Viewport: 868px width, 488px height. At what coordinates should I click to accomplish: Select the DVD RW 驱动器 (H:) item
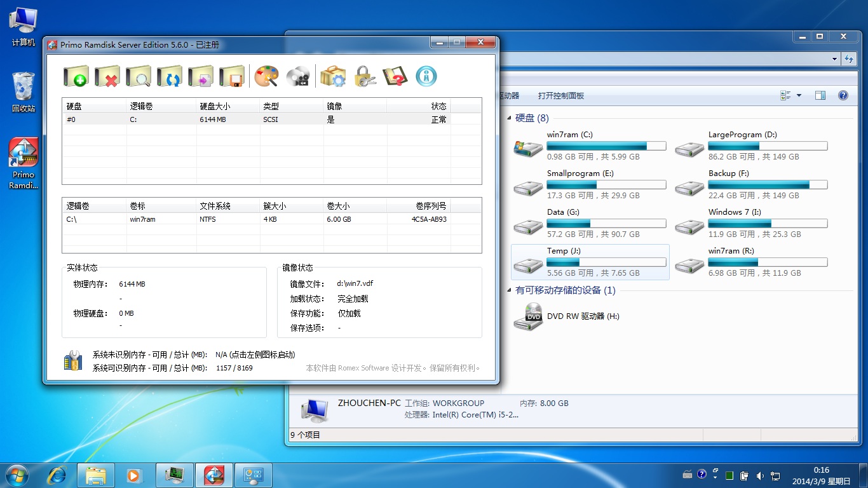(x=567, y=316)
